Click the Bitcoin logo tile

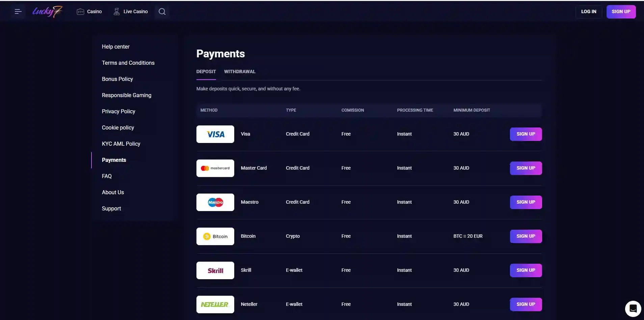(x=215, y=236)
